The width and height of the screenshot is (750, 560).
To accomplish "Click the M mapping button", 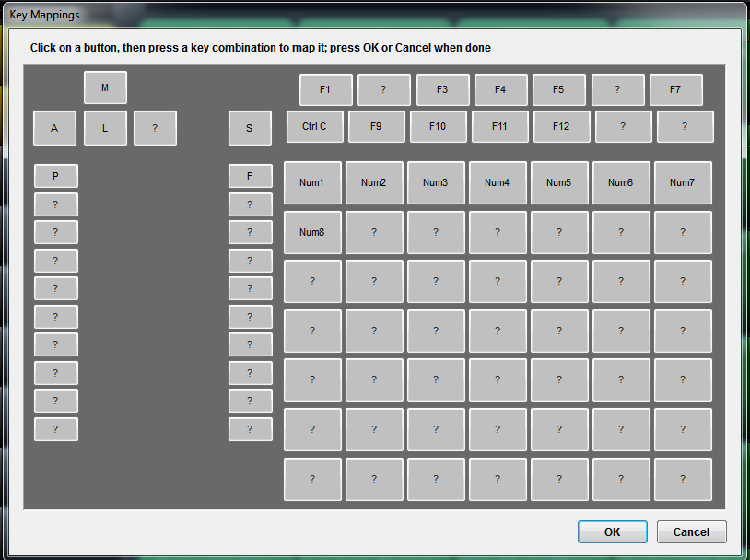I will click(105, 87).
